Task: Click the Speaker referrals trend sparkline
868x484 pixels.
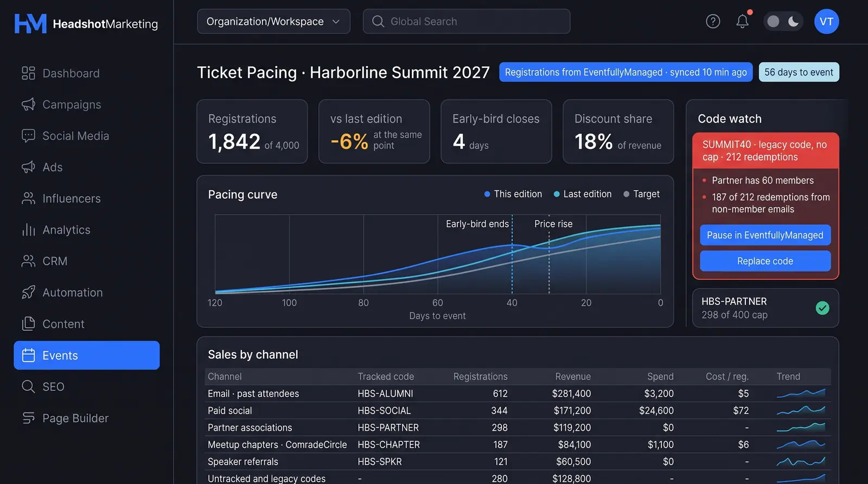Action: pos(801,461)
